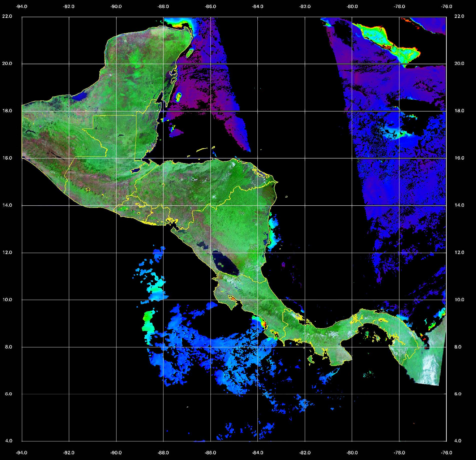Click the bright oval Chinchorro reef spot
The height and width of the screenshot is (460, 476).
[x=179, y=97]
